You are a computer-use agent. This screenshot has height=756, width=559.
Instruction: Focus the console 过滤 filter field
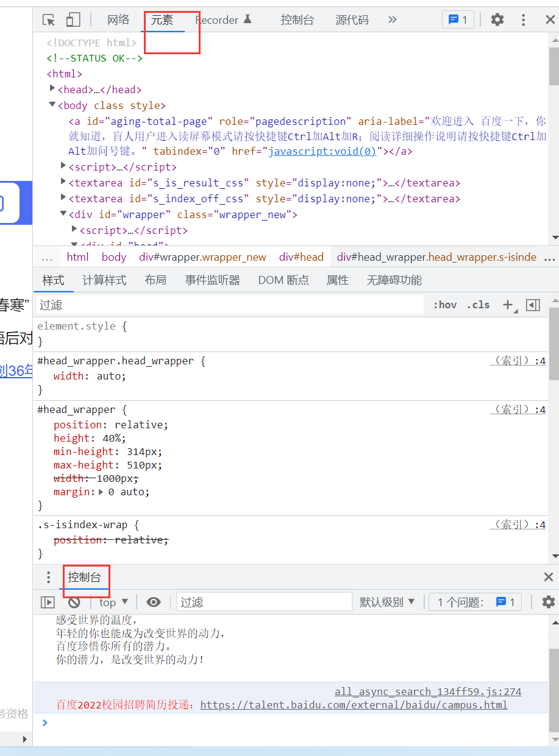coord(265,602)
